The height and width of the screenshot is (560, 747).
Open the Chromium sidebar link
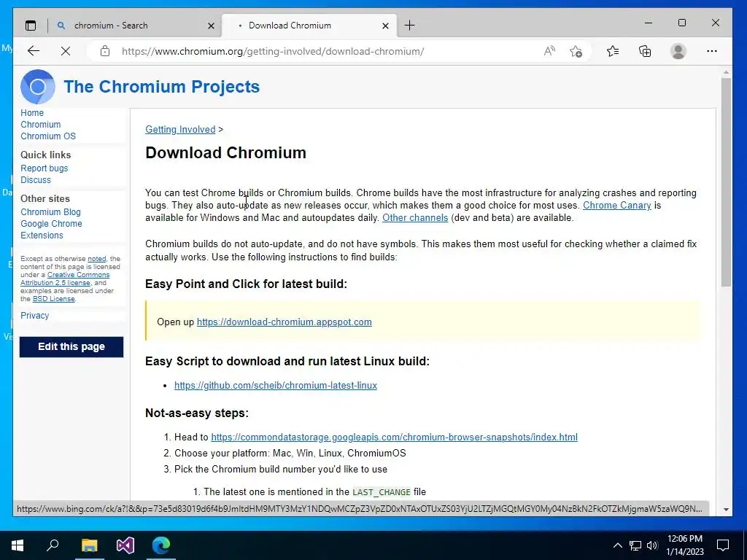tap(41, 124)
